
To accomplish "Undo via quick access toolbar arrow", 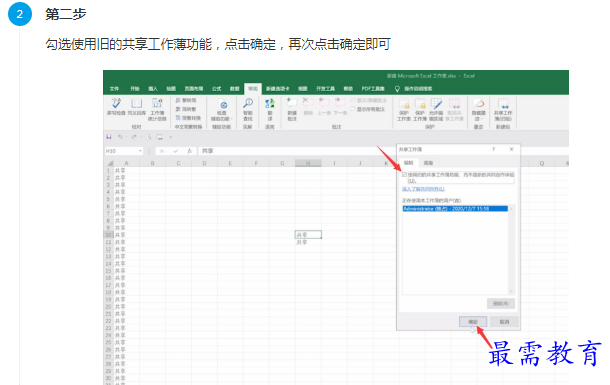I will coord(120,137).
